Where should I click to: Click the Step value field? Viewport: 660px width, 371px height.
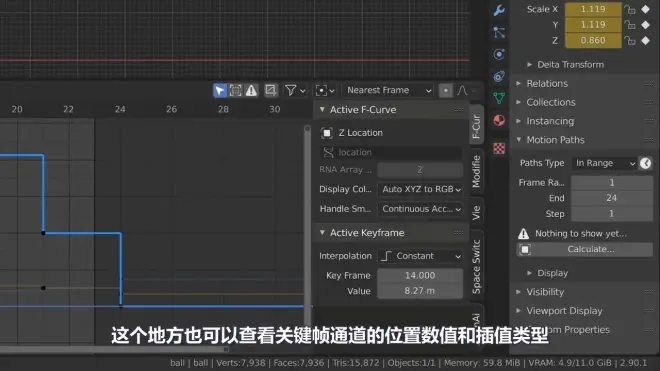tap(612, 214)
